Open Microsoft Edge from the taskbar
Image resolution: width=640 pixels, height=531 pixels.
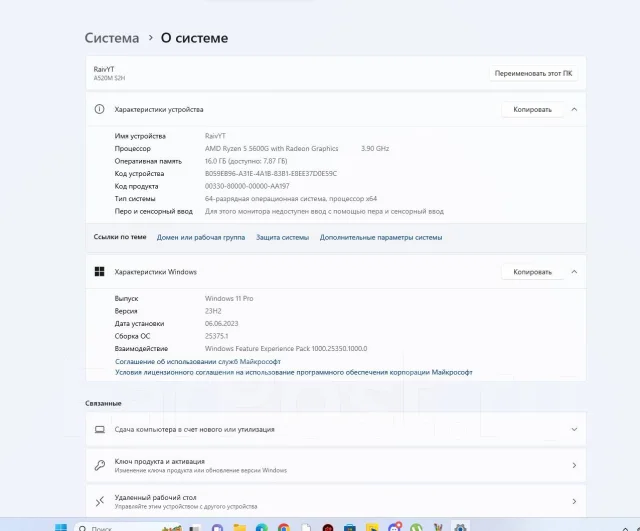coord(262,528)
